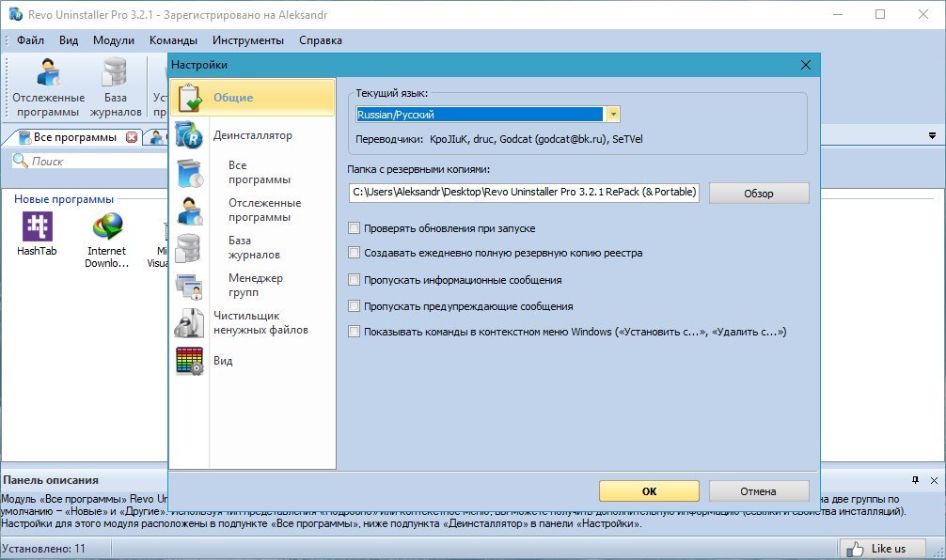Click the Установлено: 11 status text

(43, 549)
